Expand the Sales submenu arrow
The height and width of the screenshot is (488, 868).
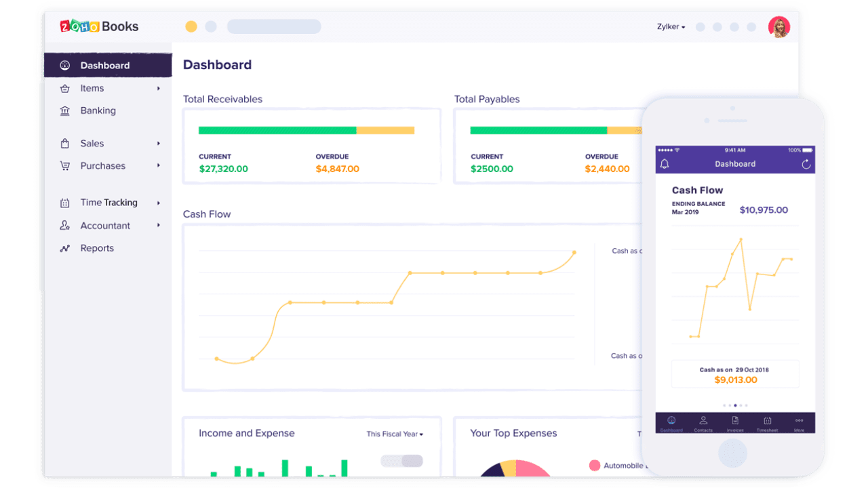[x=159, y=144]
